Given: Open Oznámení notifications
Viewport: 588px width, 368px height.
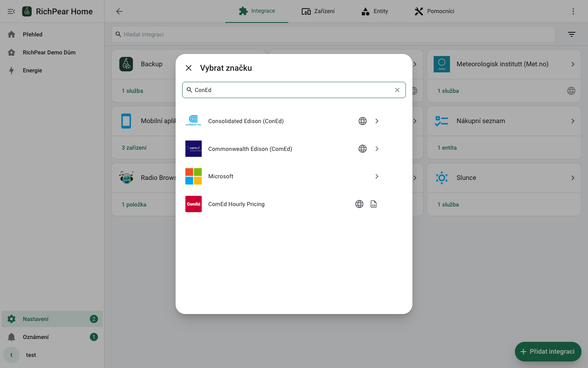Looking at the screenshot, I should [52, 337].
